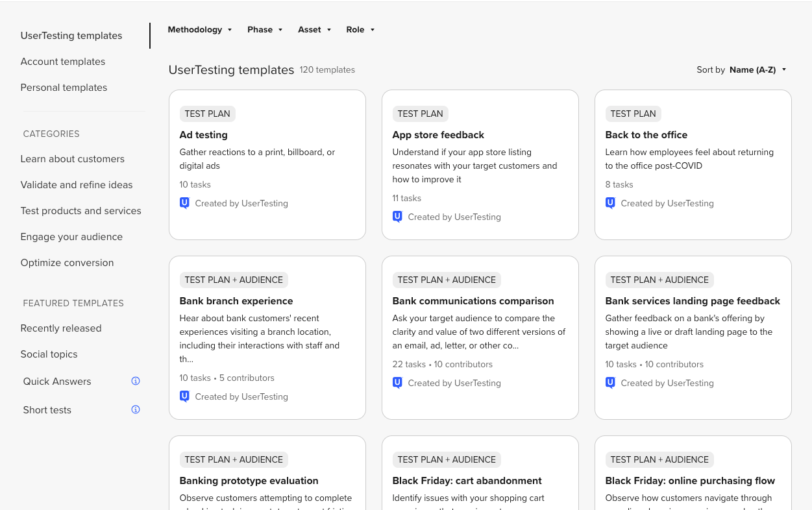
Task: Click TEST PLAN + AUDIENCE badge on Bank communications comparison
Action: pyautogui.click(x=447, y=280)
